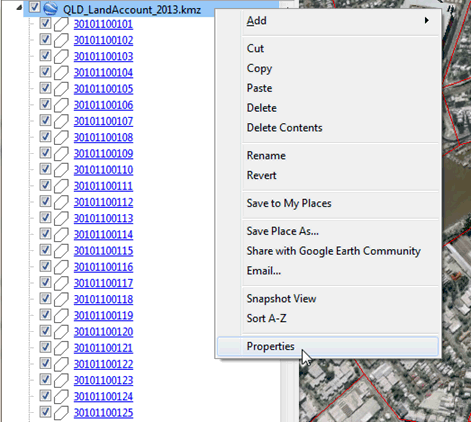
Task: Choose Share with Google Earth Community
Action: tap(340, 251)
